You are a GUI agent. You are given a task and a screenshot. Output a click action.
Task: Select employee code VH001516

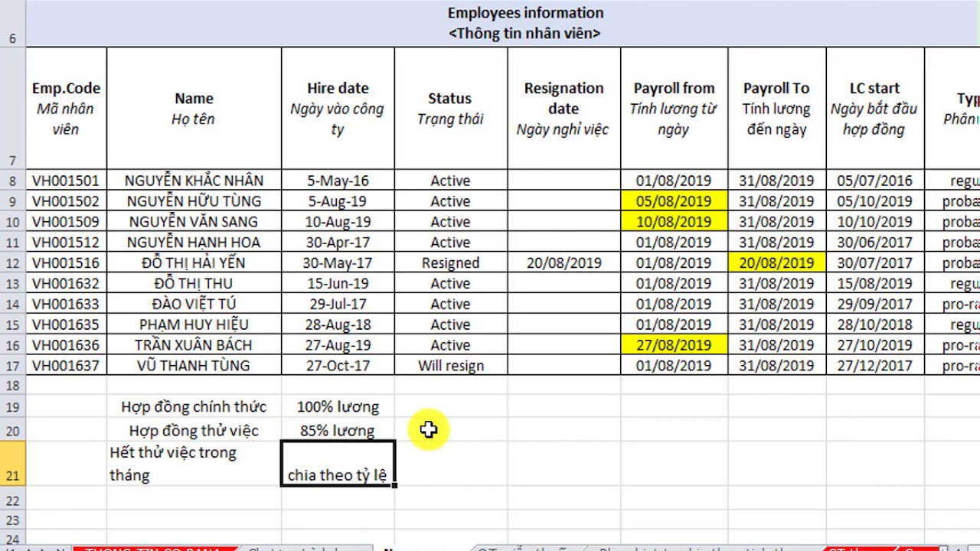pyautogui.click(x=66, y=263)
